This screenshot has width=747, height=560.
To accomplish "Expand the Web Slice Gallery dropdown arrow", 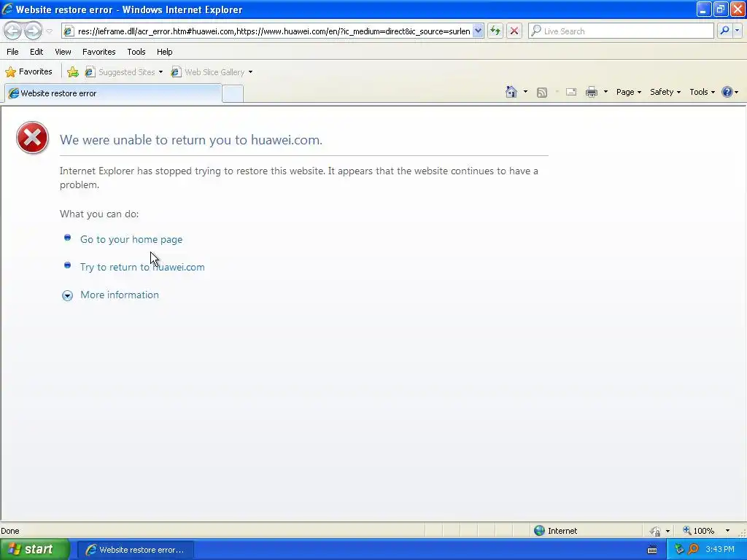I will click(x=251, y=72).
